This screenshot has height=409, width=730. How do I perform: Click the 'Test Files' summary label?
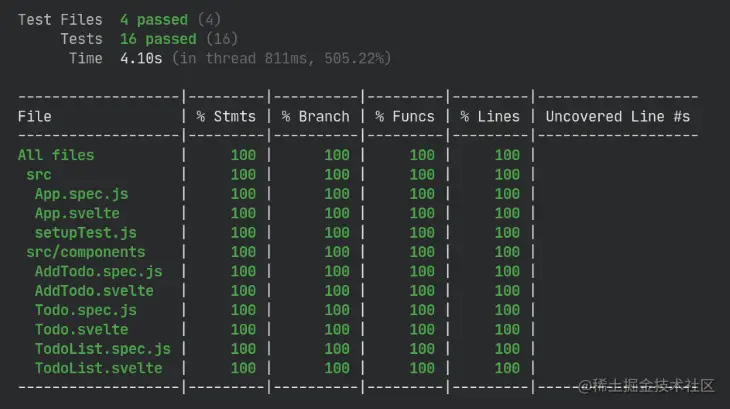pyautogui.click(x=60, y=20)
